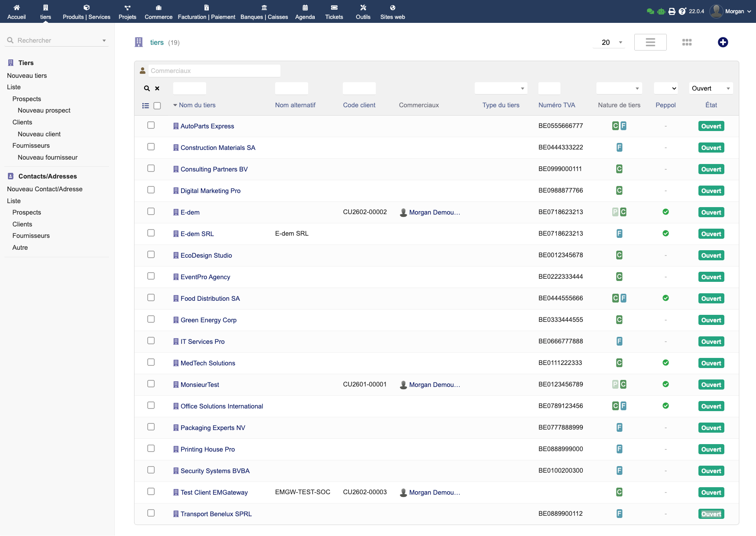Image resolution: width=756 pixels, height=536 pixels.
Task: Toggle the select-all checkbox in header
Action: coord(157,106)
